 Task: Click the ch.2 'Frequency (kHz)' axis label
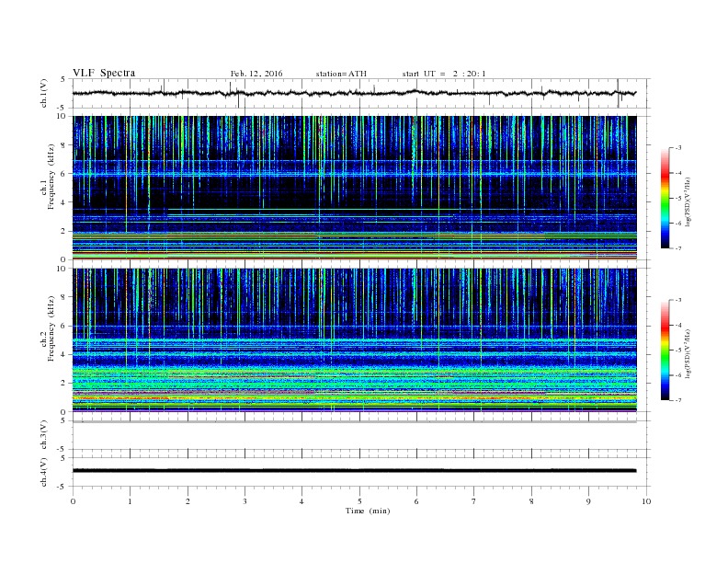51,328
